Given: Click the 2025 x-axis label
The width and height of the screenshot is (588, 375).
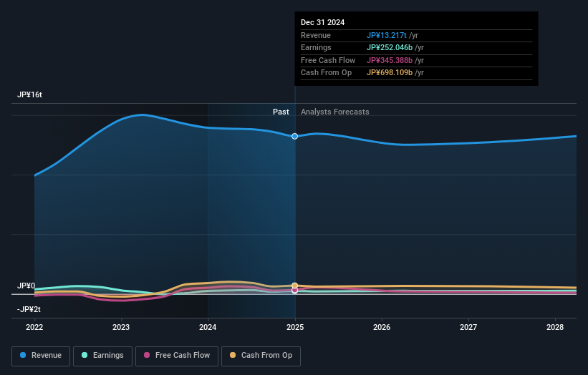Looking at the screenshot, I should pos(295,327).
